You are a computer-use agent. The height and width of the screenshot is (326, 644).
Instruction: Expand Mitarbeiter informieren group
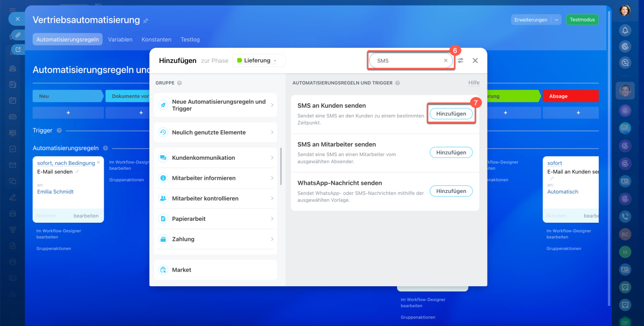[x=215, y=178]
